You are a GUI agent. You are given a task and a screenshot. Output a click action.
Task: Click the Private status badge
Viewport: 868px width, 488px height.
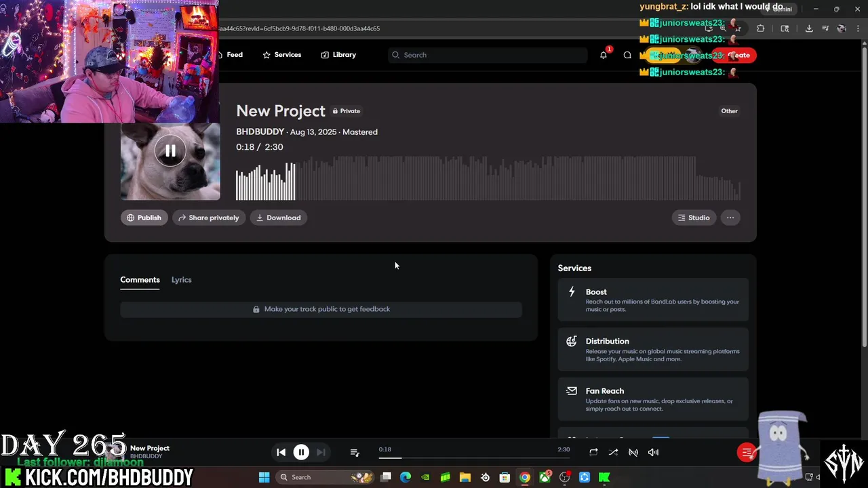[x=346, y=111]
